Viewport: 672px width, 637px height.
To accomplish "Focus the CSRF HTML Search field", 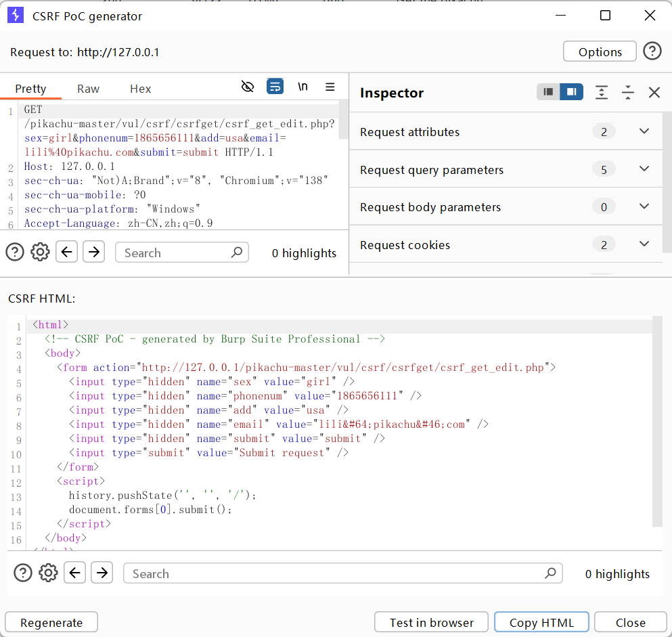I will click(343, 573).
